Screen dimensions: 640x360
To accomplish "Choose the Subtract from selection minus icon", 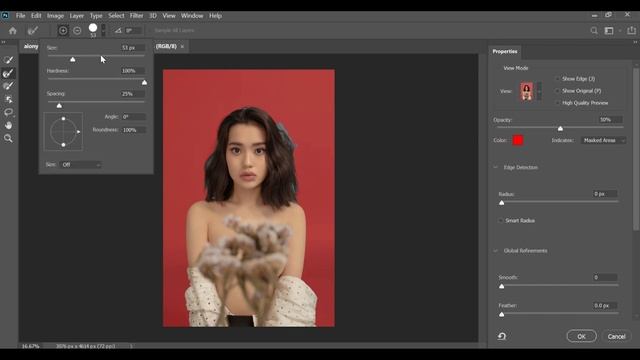I will coord(77,31).
